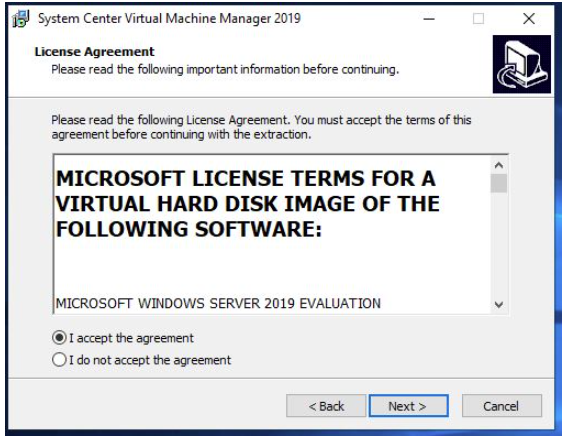
Task: Minimize the Virtual Machine Manager setup window
Action: click(429, 18)
